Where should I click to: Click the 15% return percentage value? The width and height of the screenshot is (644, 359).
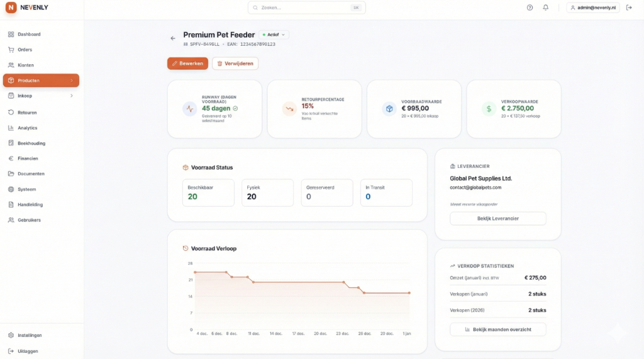pos(308,106)
